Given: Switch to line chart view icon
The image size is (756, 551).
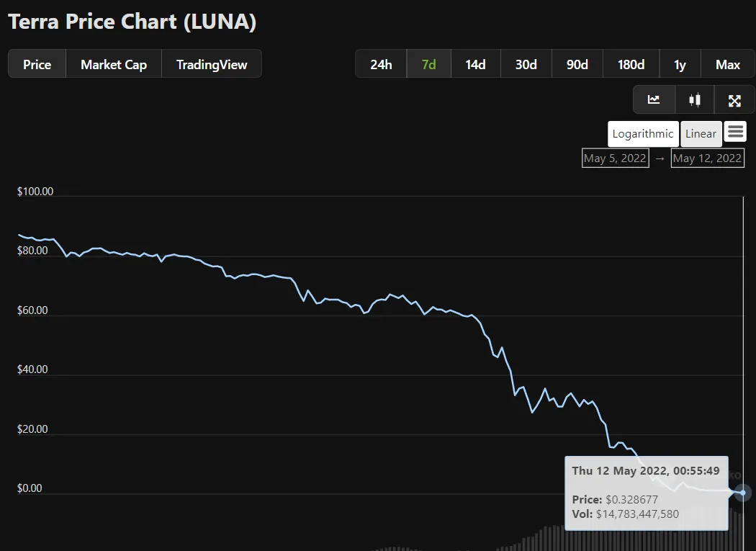Looking at the screenshot, I should [x=654, y=100].
